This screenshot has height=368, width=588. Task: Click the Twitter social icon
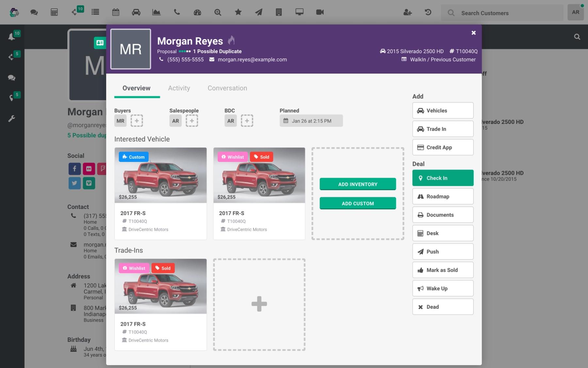[x=74, y=183]
